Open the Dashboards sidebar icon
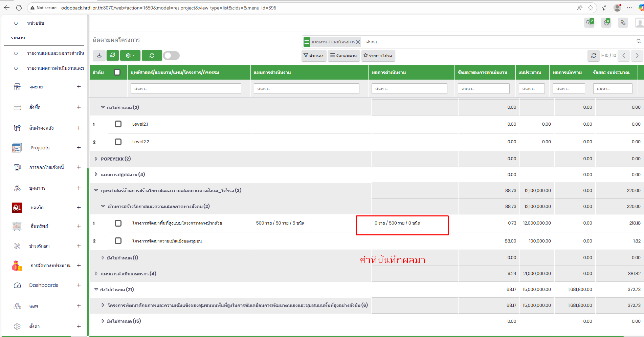 coord(17,285)
